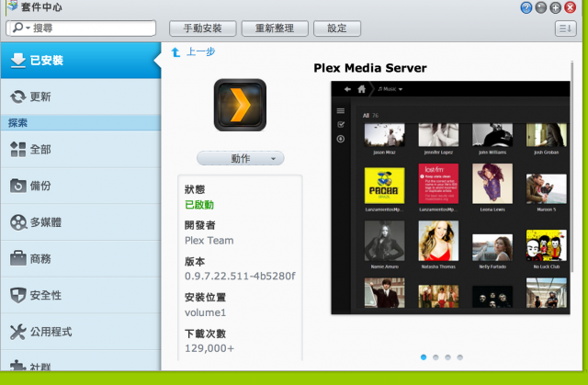Click the grid icon beside 全部
Image resolution: width=588 pixels, height=385 pixels.
click(x=18, y=150)
